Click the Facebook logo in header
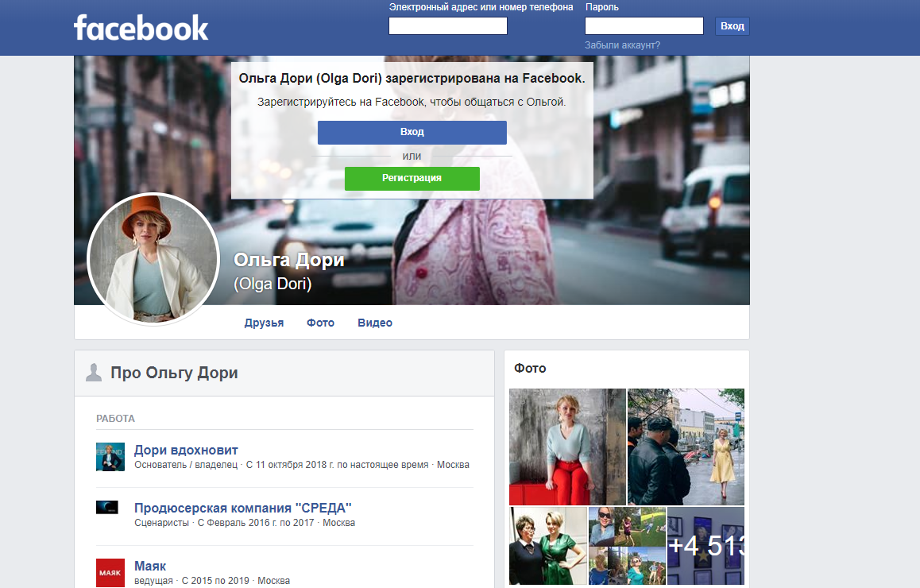This screenshot has height=588, width=920. coord(141,28)
